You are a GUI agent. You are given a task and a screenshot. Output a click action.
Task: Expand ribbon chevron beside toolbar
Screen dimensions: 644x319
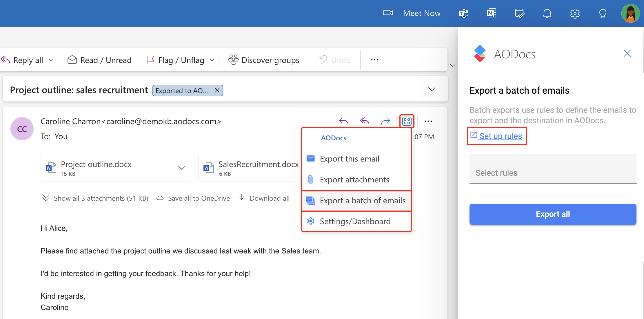[453, 66]
